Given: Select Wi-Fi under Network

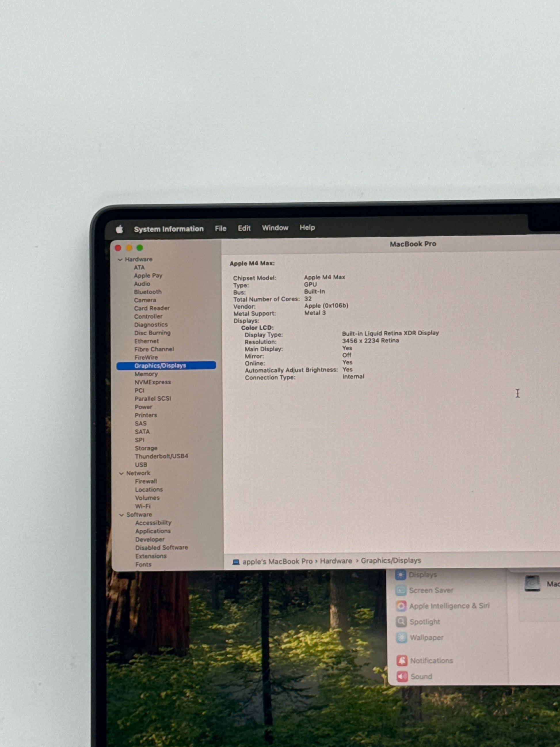Looking at the screenshot, I should 143,506.
